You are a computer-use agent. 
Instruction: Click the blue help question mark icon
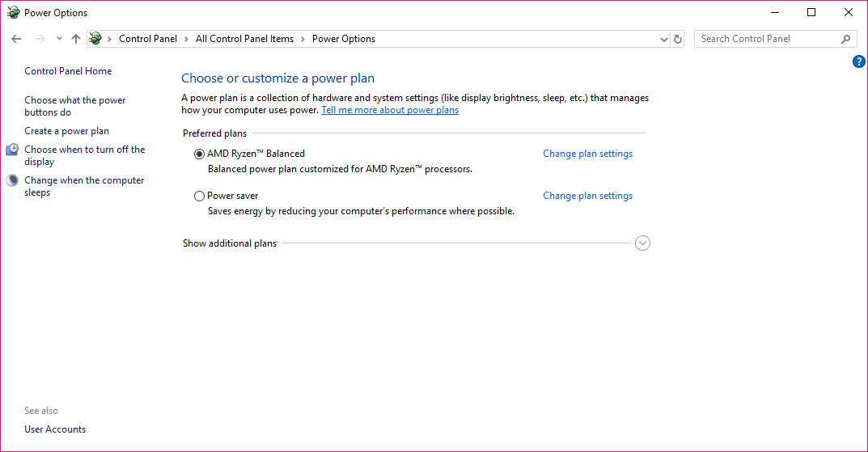(x=858, y=61)
